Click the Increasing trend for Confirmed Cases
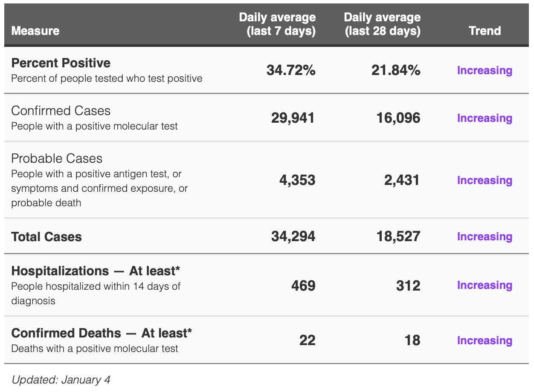Image resolution: width=534 pixels, height=392 pixels. click(x=485, y=118)
